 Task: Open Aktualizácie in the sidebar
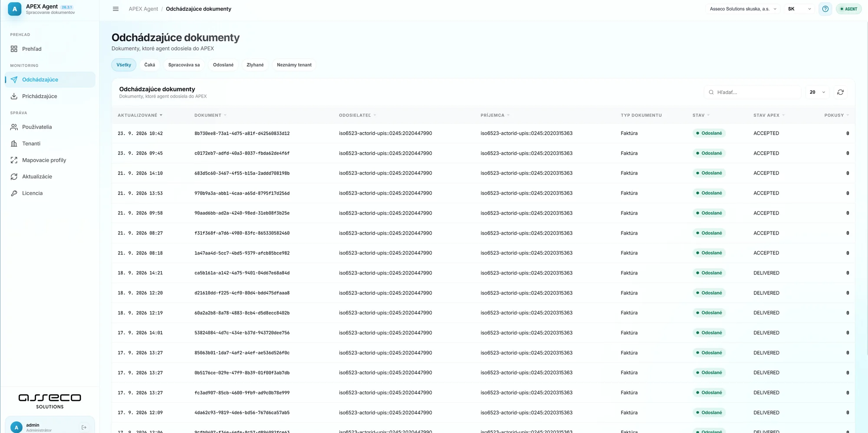[x=50, y=177]
